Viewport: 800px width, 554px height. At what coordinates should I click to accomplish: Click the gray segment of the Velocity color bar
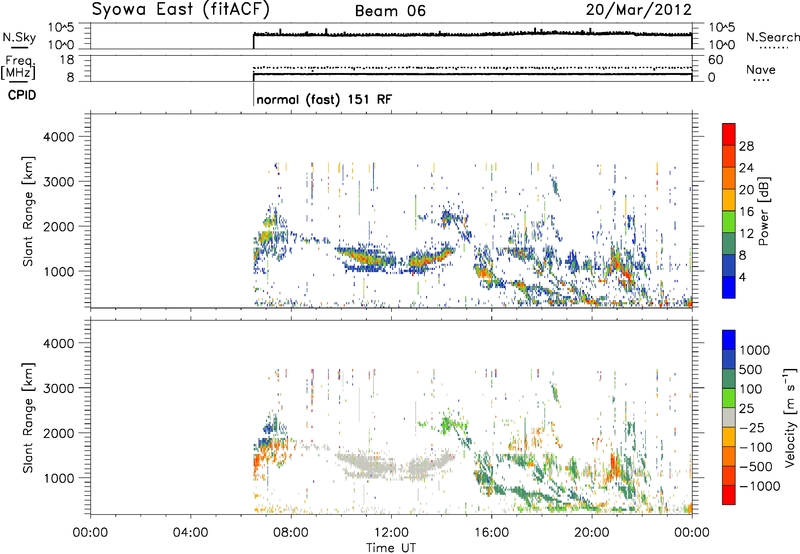[x=729, y=417]
